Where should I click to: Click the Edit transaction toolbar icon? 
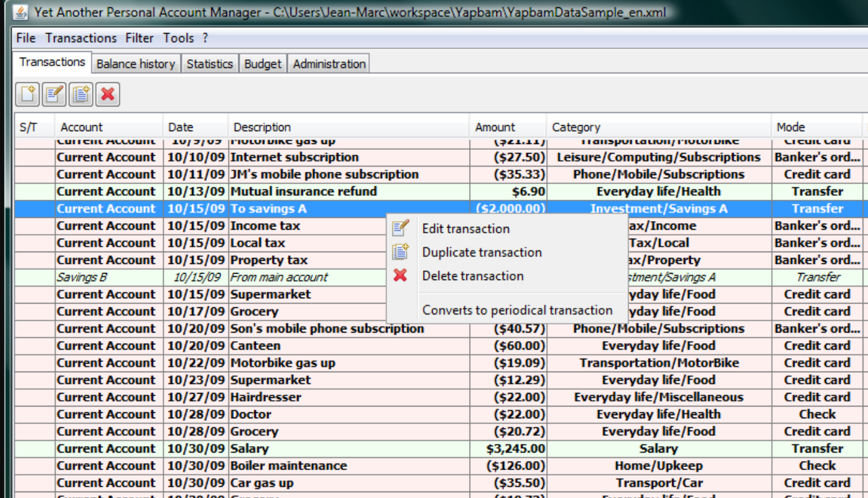(x=54, y=95)
